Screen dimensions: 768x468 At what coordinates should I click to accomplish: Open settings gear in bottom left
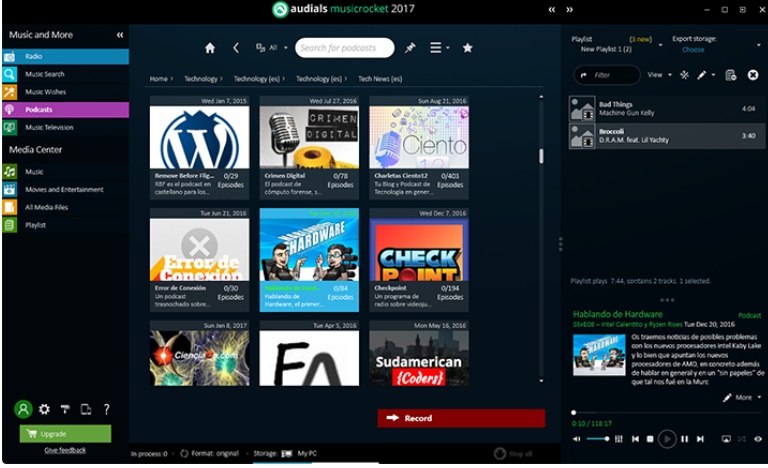coord(44,409)
